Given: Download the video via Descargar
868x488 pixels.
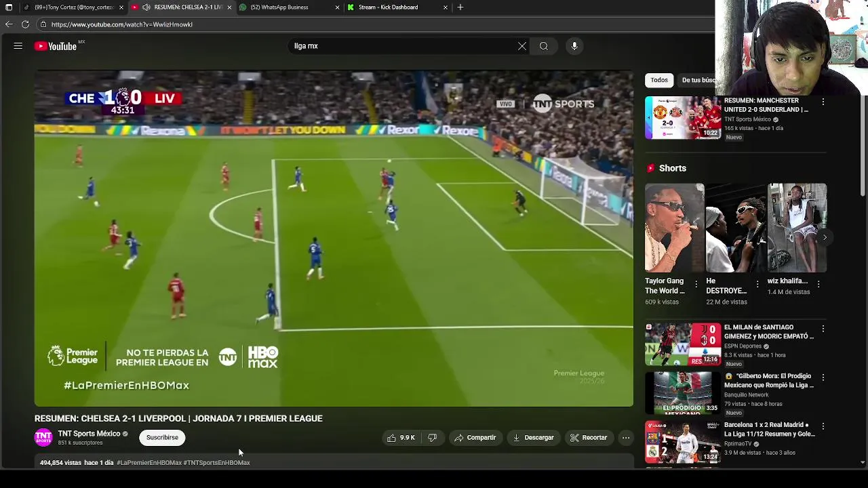Looking at the screenshot, I should tap(533, 438).
